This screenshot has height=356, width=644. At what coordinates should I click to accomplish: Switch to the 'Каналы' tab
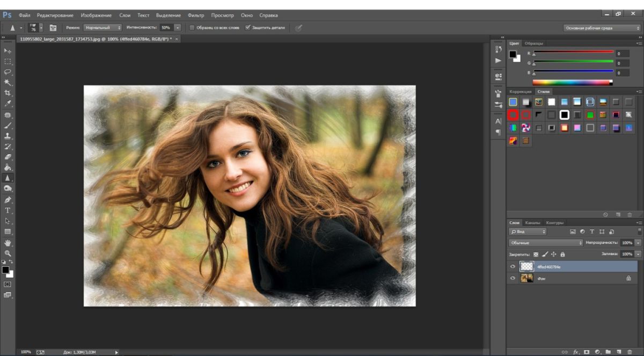[532, 223]
